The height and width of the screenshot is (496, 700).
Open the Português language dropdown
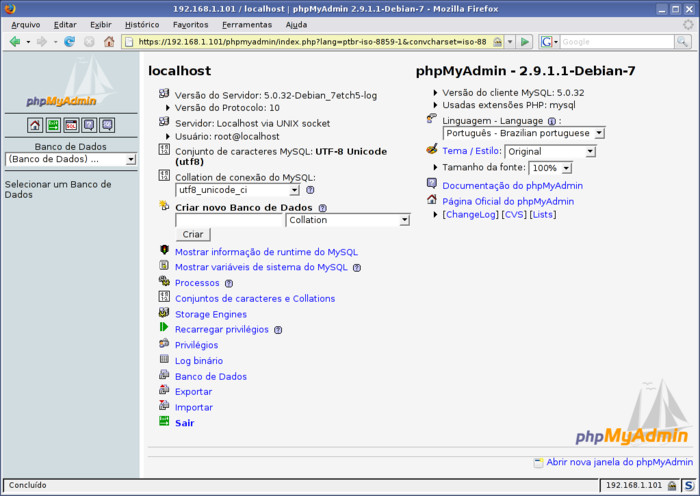(524, 133)
